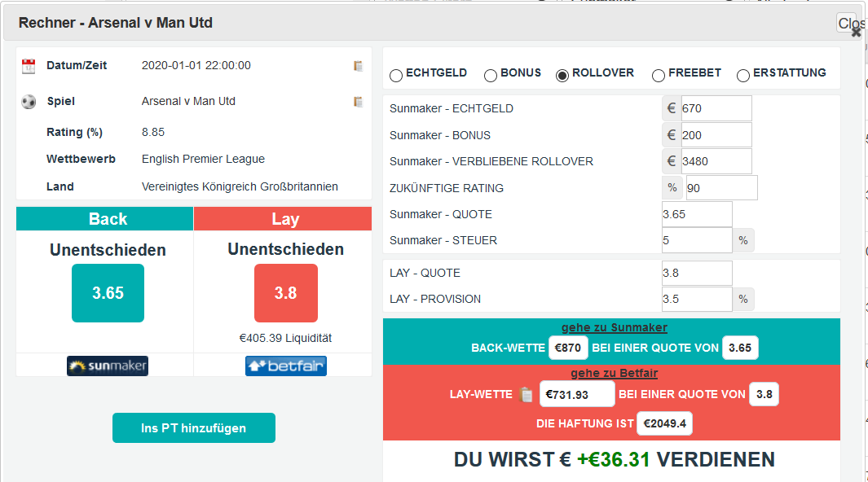Screen dimensions: 868x482
Task: Click the profit amount +€36.31
Action: click(614, 459)
